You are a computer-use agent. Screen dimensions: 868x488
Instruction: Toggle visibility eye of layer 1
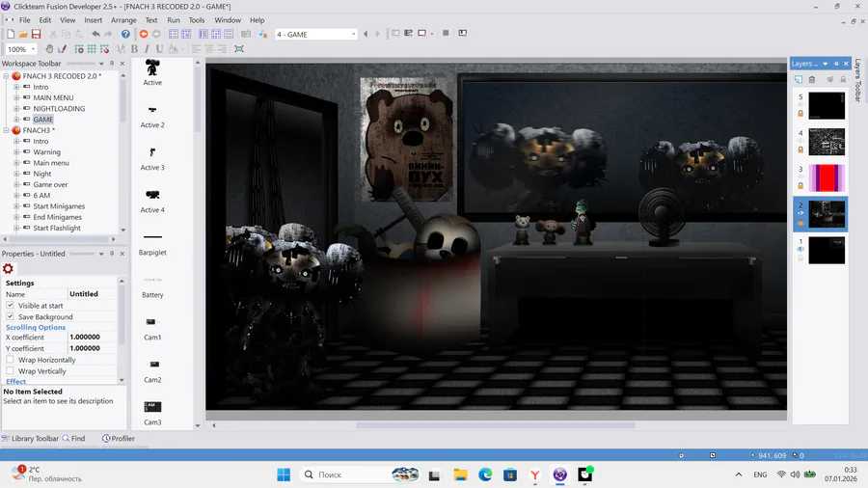tap(800, 250)
